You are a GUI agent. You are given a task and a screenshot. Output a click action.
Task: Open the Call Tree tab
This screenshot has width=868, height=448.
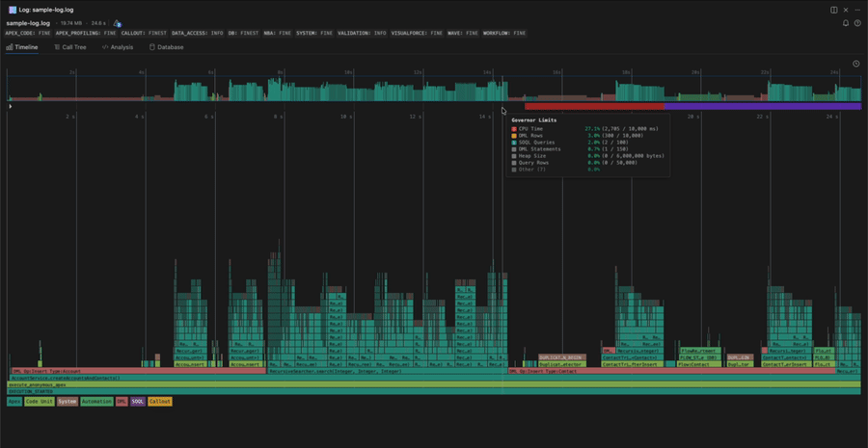(70, 47)
